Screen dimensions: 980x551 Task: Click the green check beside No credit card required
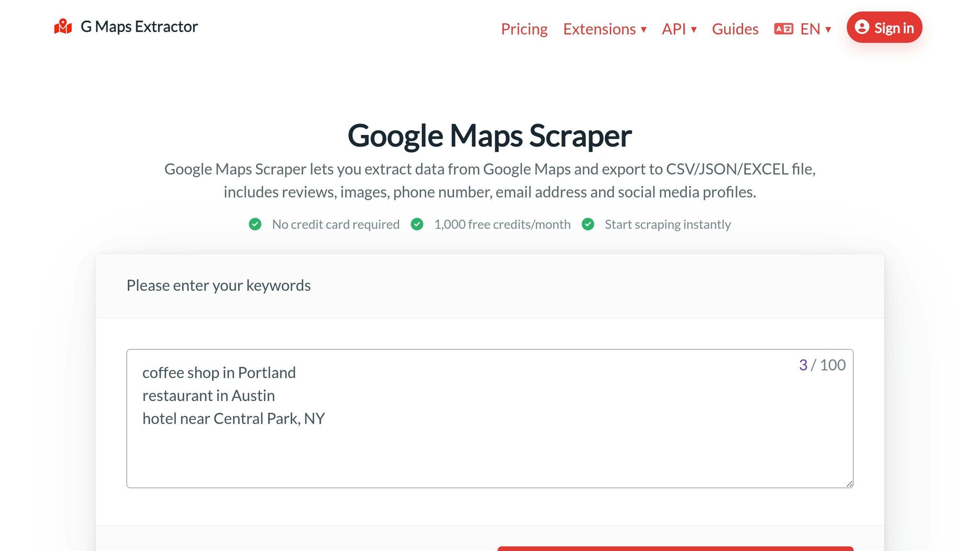pos(255,224)
